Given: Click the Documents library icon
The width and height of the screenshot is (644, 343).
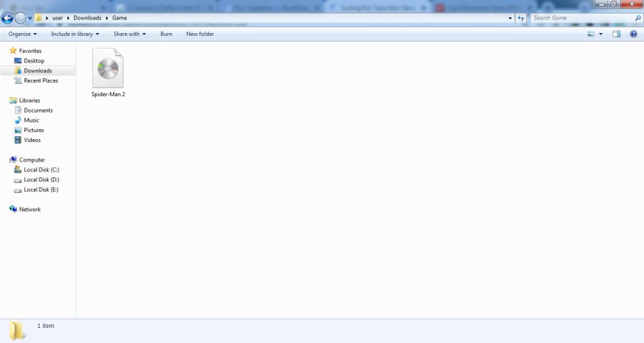Looking at the screenshot, I should (x=18, y=110).
